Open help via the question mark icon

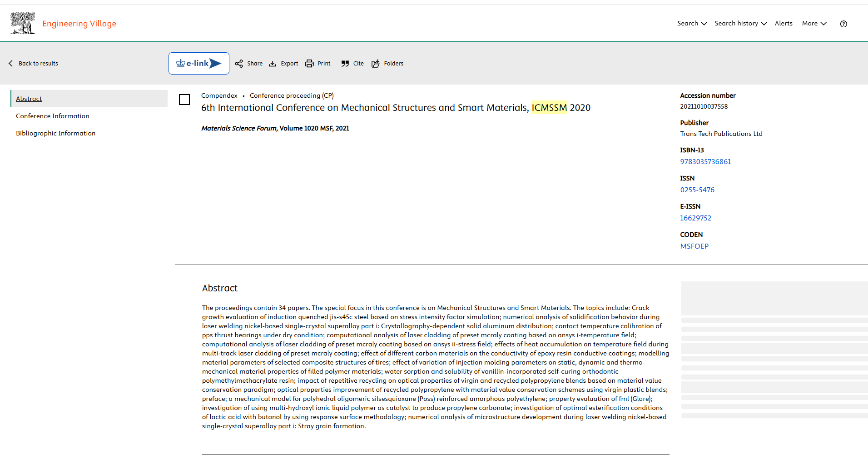tap(843, 24)
